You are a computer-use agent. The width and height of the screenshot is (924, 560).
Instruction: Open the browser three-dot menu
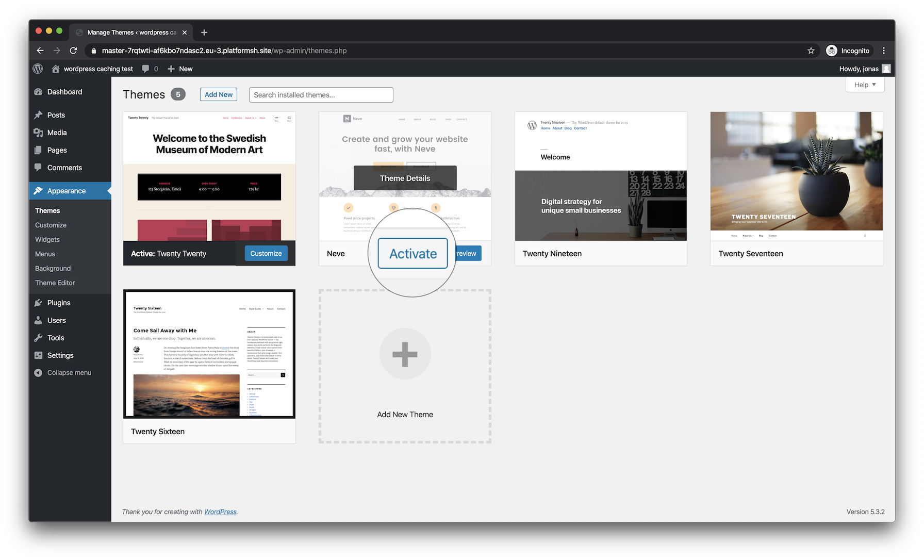[x=884, y=51]
